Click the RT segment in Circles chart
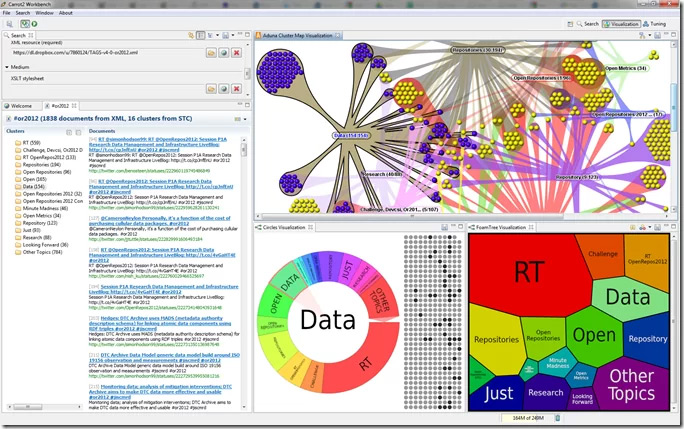The height and width of the screenshot is (429, 684). click(364, 362)
